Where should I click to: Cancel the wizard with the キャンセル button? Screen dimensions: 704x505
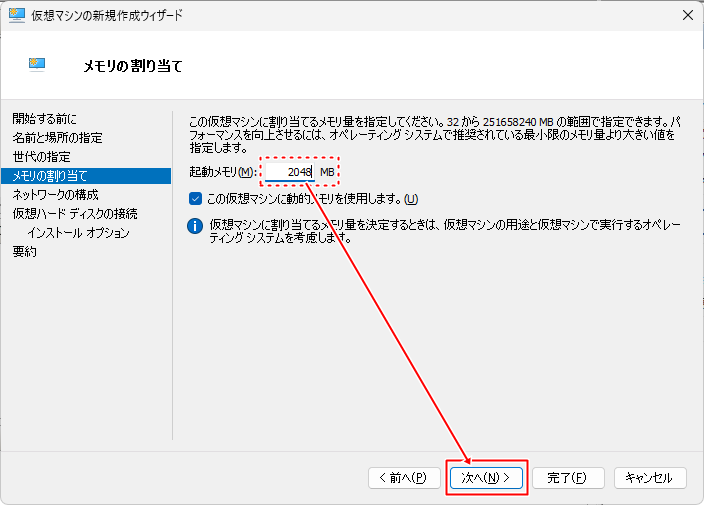pos(650,478)
